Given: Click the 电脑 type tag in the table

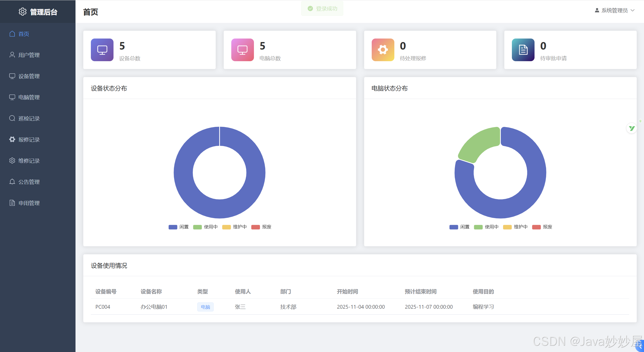Looking at the screenshot, I should click(205, 307).
